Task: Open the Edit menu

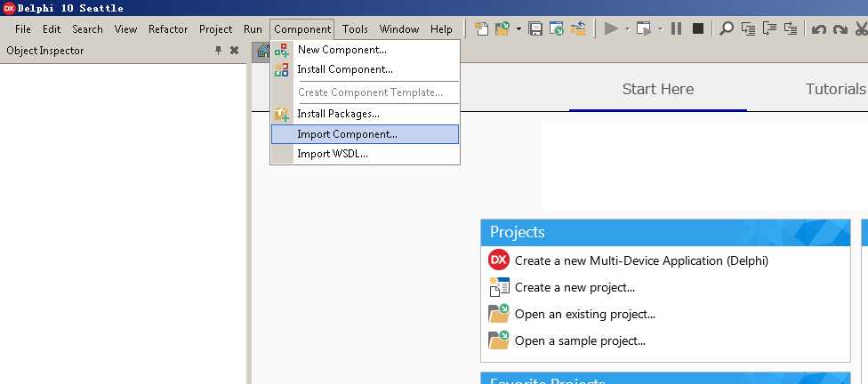Action: coord(52,28)
